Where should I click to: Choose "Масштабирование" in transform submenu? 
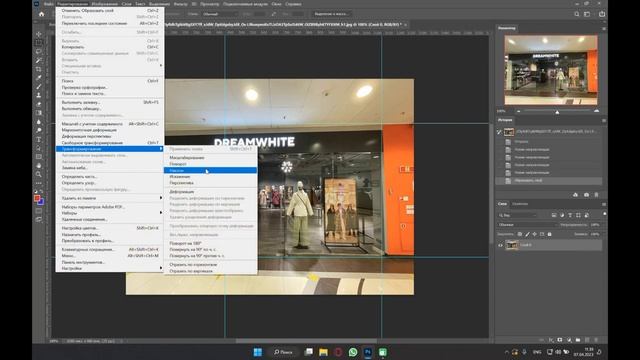coord(210,158)
